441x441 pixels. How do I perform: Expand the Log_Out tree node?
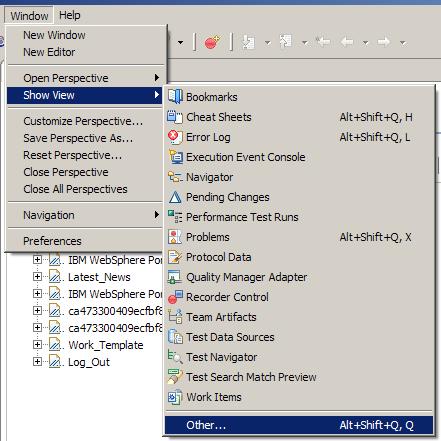tap(37, 362)
